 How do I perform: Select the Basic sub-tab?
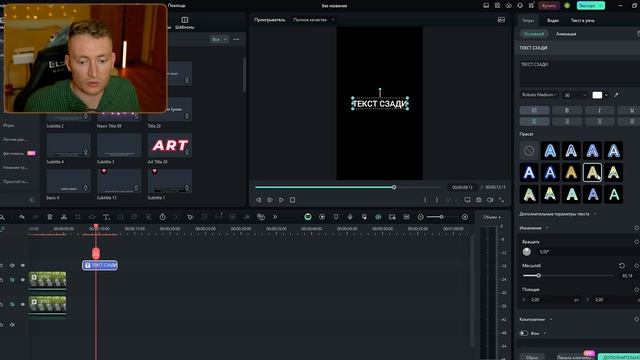pyautogui.click(x=534, y=34)
